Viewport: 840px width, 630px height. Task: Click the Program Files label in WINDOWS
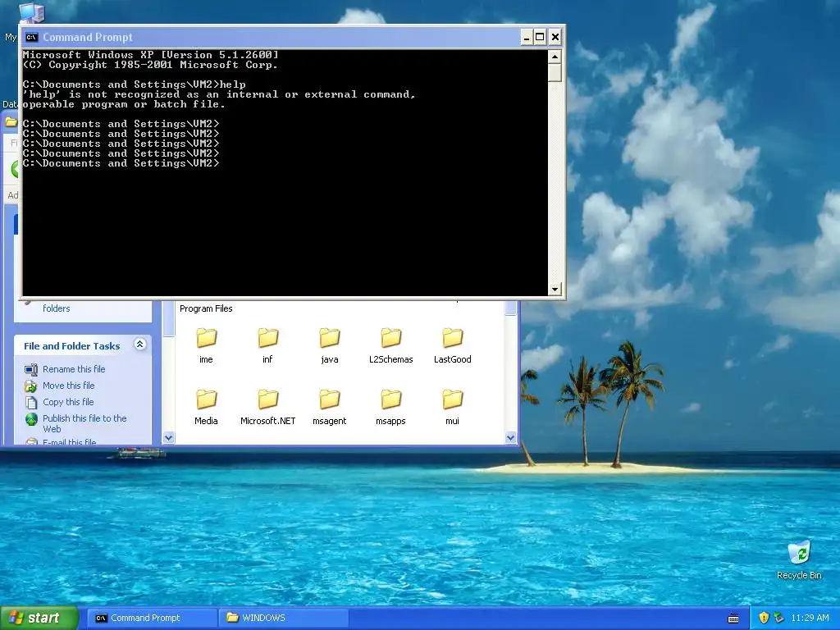click(206, 308)
